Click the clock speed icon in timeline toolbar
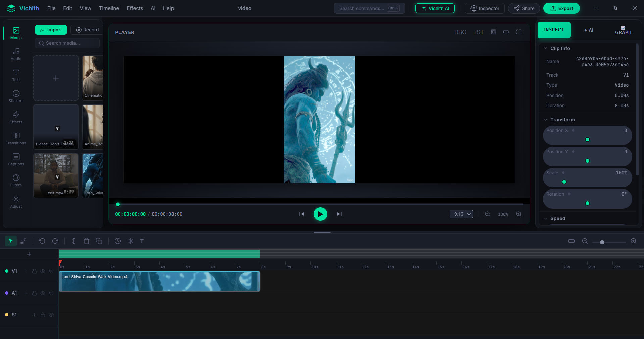The height and width of the screenshot is (339, 644). tap(118, 241)
